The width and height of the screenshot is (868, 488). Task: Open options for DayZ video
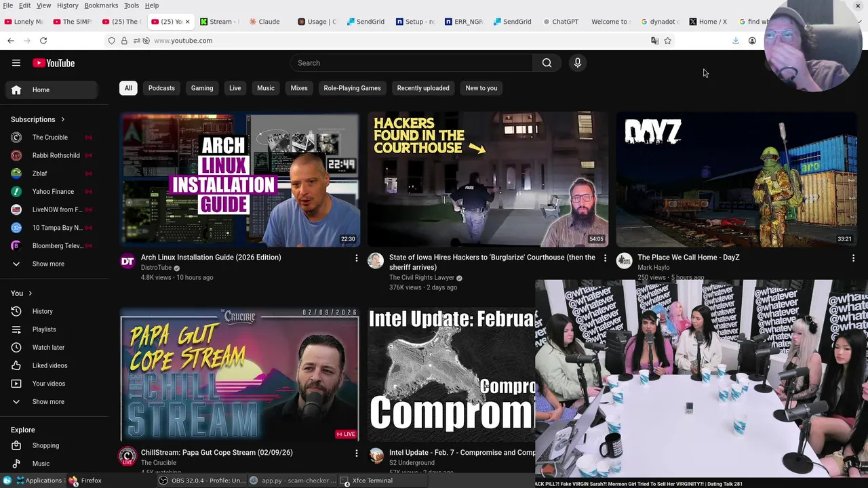tap(853, 258)
